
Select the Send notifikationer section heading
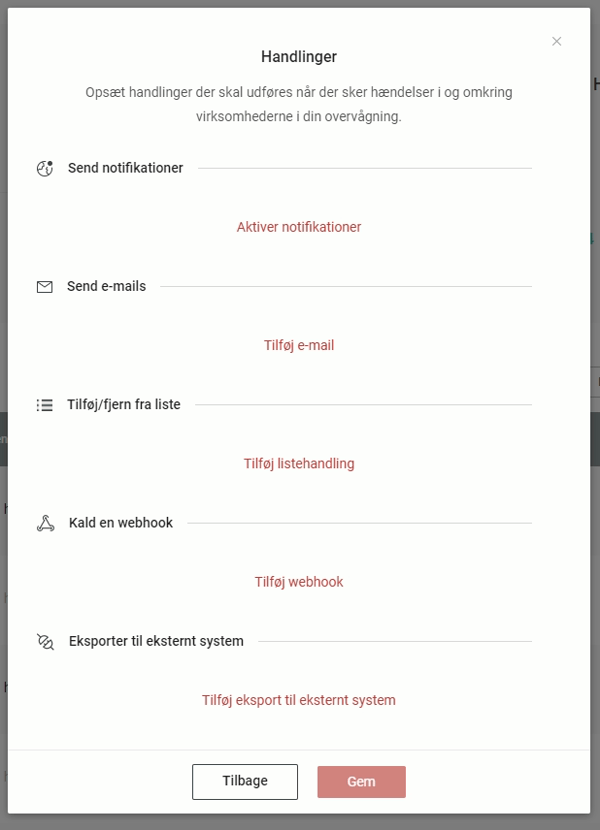tap(125, 168)
